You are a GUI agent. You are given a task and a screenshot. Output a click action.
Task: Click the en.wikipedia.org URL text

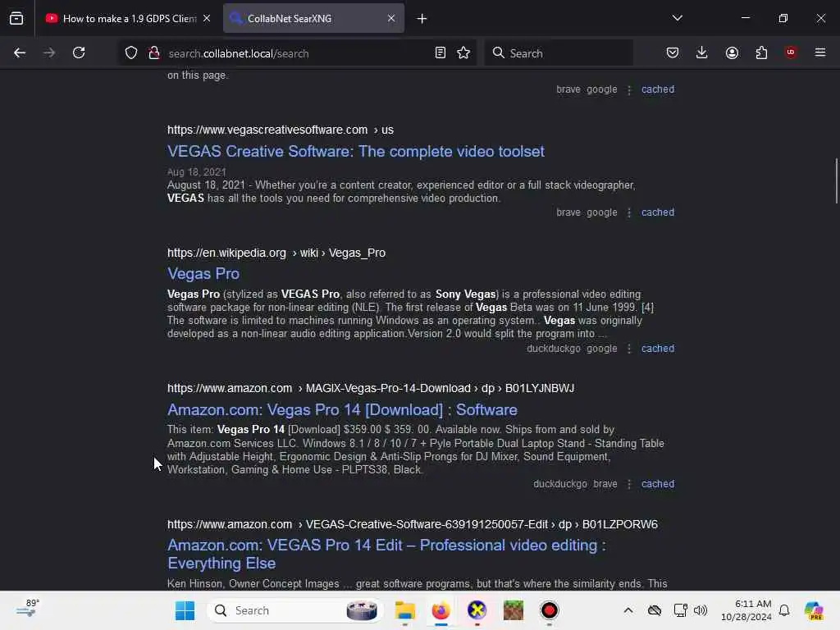pyautogui.click(x=276, y=253)
